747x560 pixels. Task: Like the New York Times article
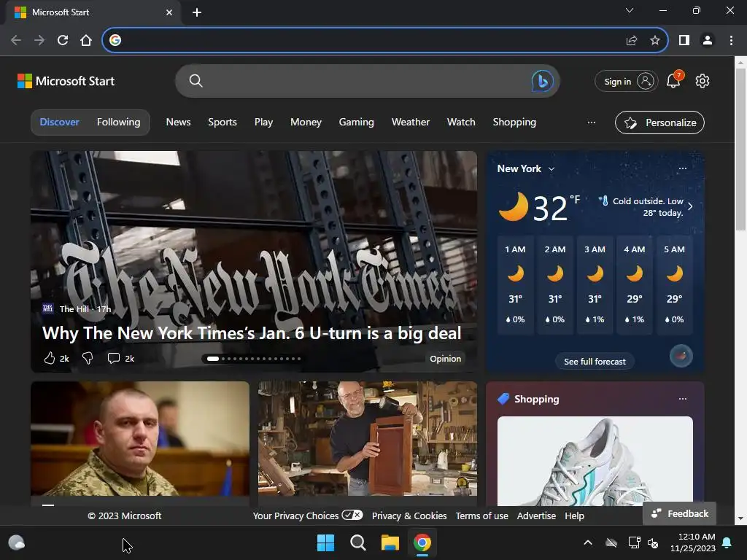click(50, 358)
